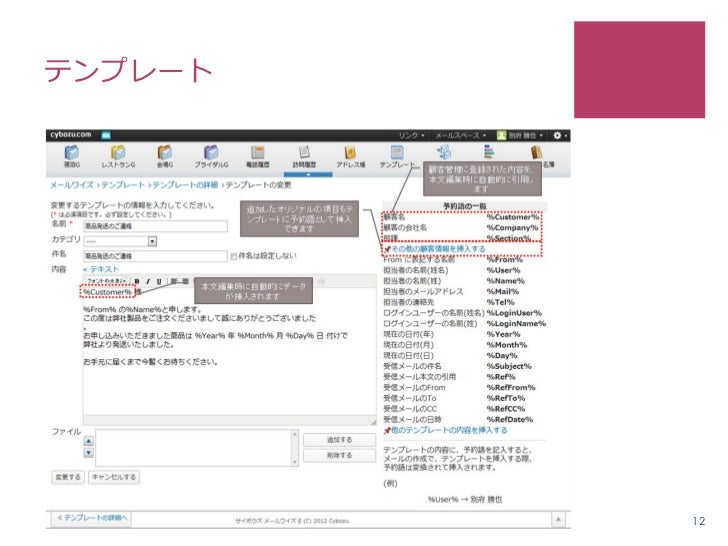Collapse the active app indicator arrow under 訪問履歴

308,175
